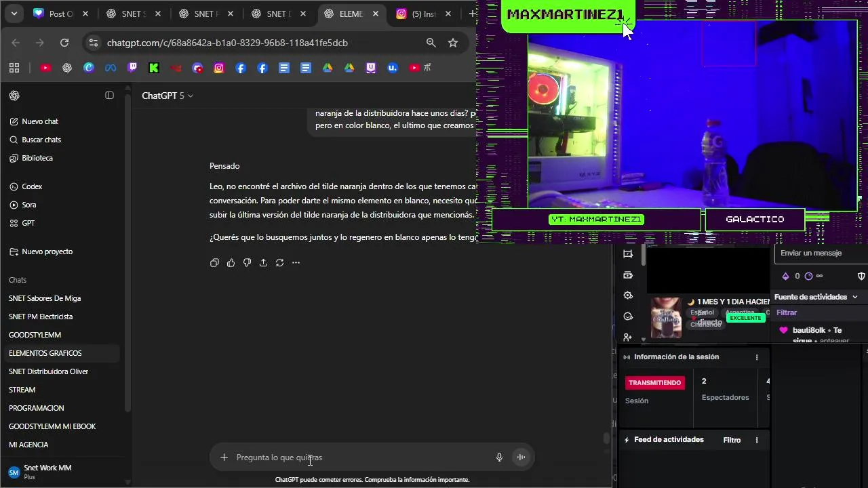Go back with the browser back arrow
This screenshot has height=488, width=868.
16,43
